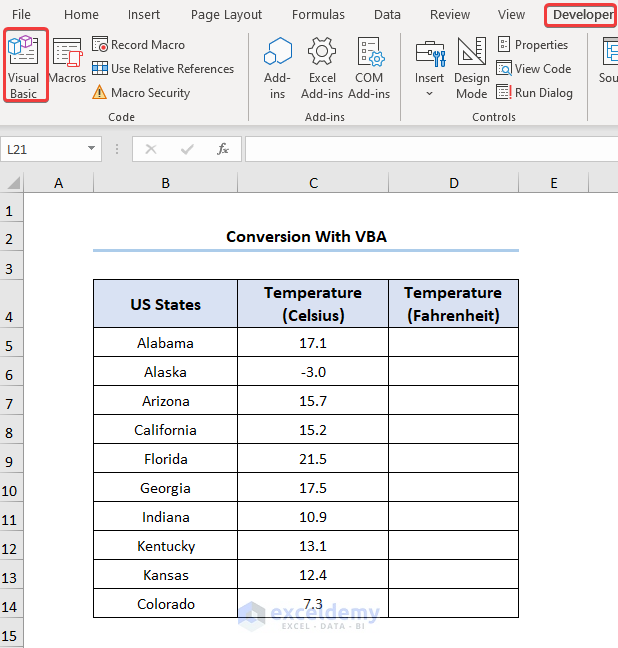This screenshot has width=618, height=648.
Task: Open control Properties
Action: click(533, 45)
